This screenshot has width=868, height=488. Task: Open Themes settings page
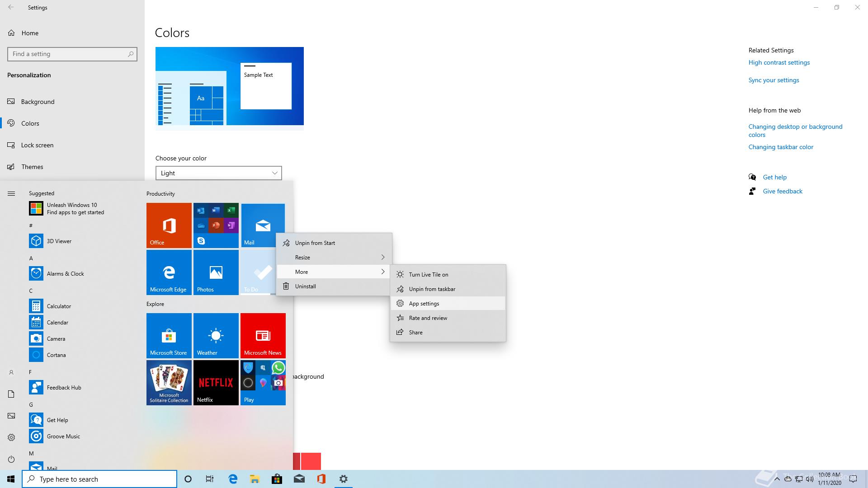pyautogui.click(x=72, y=167)
